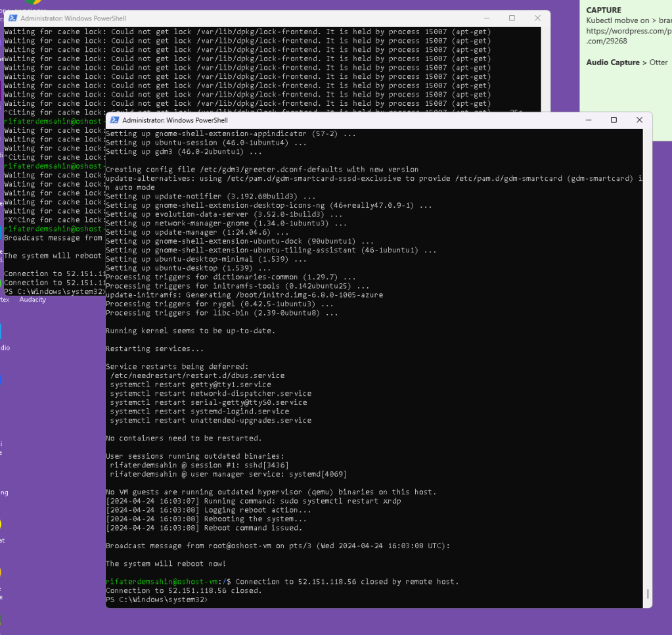Click 'Processing triggers for libc-bin' line
Screen dimensions: 672x635
pos(221,313)
